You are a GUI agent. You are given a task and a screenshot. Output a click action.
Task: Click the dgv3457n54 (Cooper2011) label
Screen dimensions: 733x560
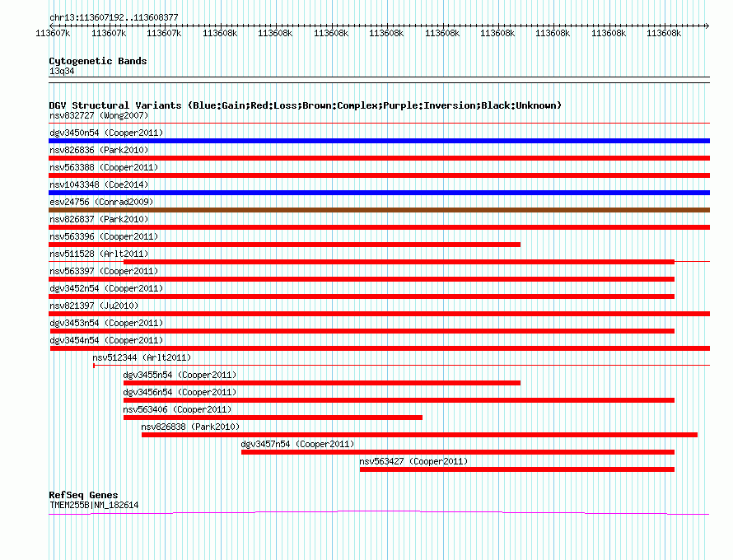click(297, 444)
